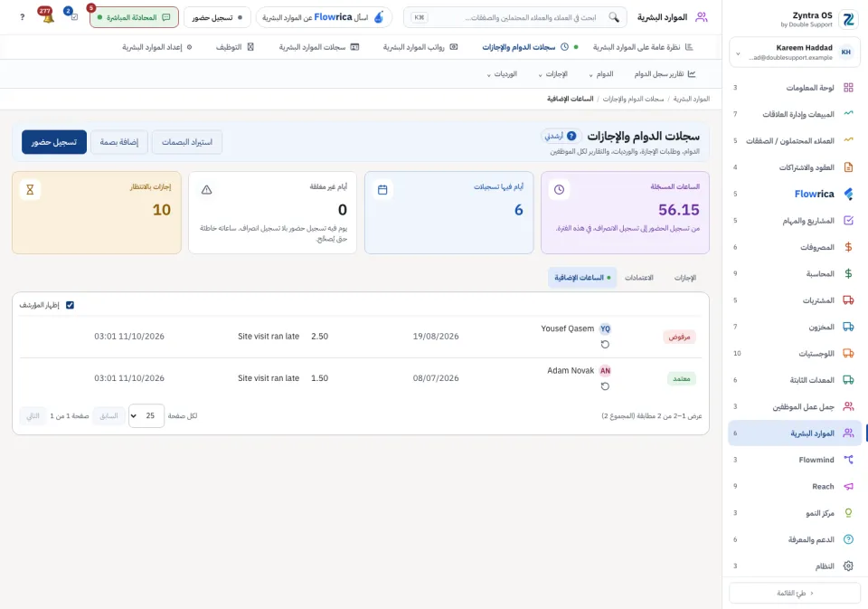
Task: Open the notifications bell icon
Action: click(x=47, y=16)
